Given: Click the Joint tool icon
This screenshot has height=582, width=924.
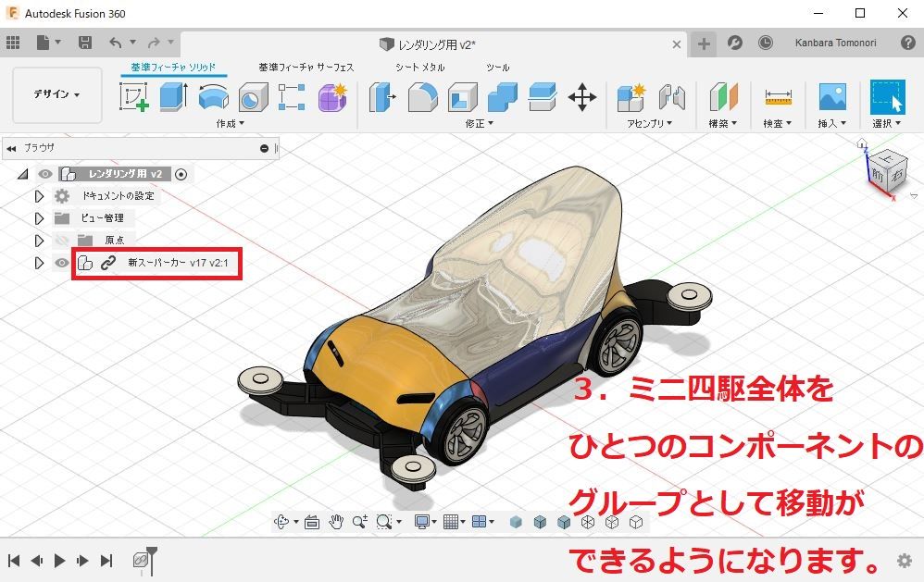Looking at the screenshot, I should (672, 96).
